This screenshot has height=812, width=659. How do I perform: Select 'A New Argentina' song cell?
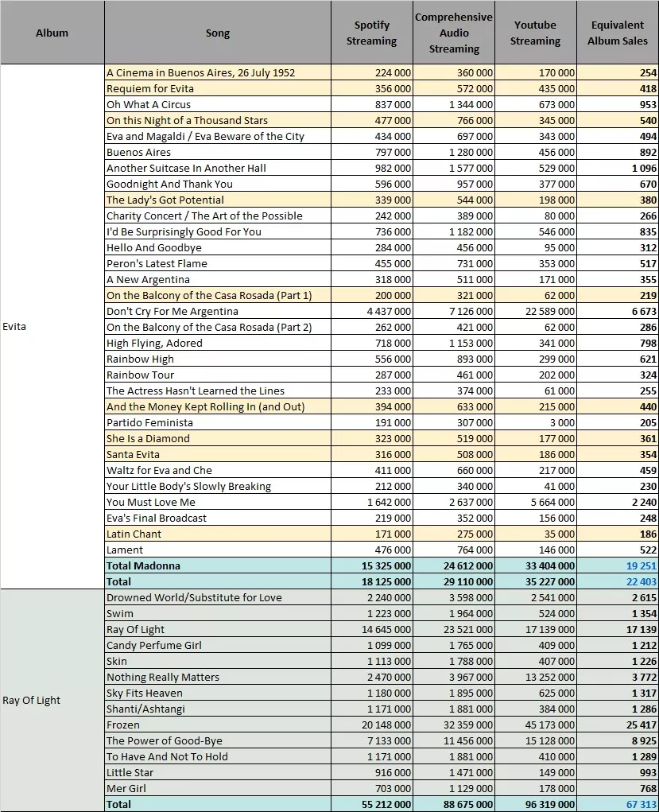click(218, 280)
